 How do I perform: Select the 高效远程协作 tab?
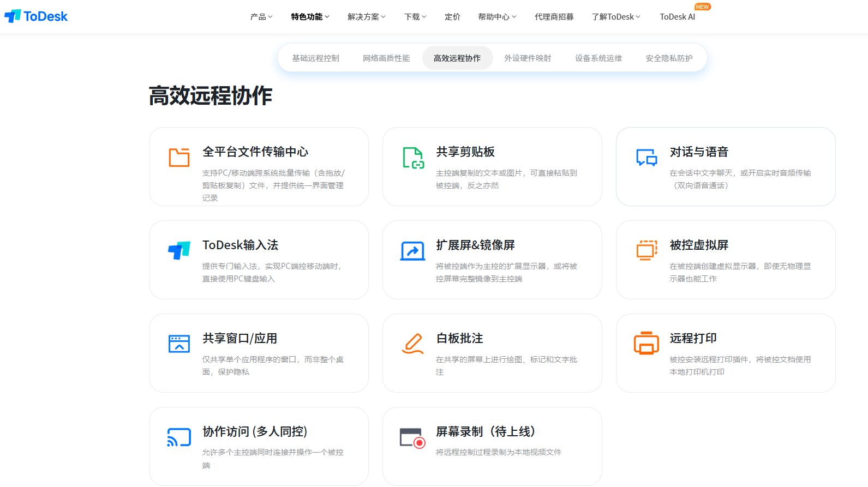tap(457, 58)
